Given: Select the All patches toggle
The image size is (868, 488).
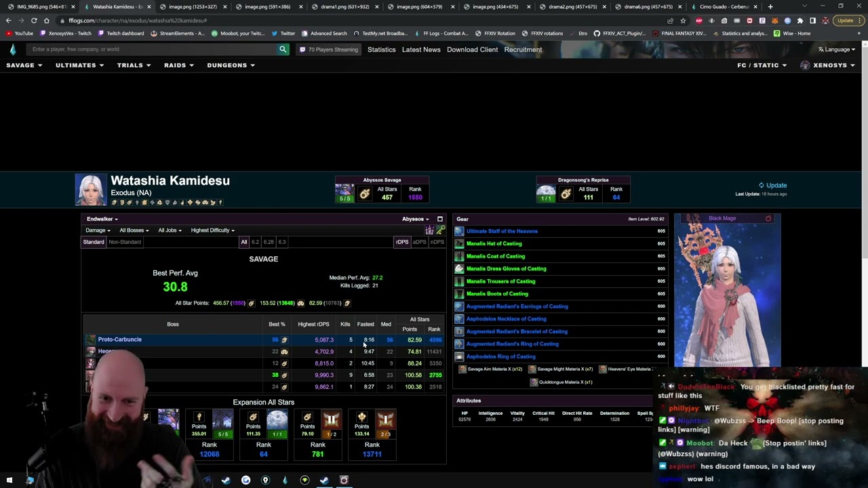Looking at the screenshot, I should [244, 242].
